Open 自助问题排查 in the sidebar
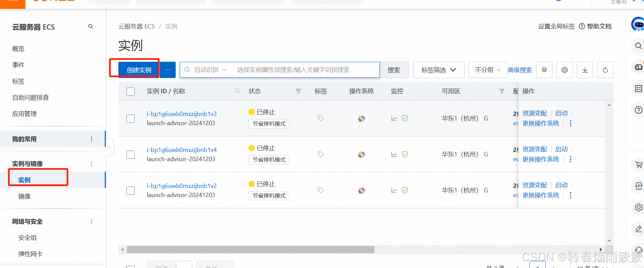 click(x=31, y=98)
